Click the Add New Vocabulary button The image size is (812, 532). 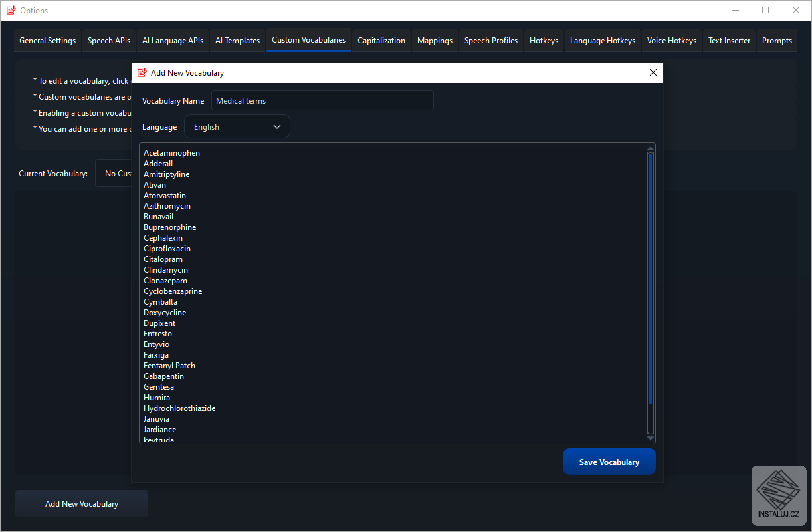[x=82, y=504]
